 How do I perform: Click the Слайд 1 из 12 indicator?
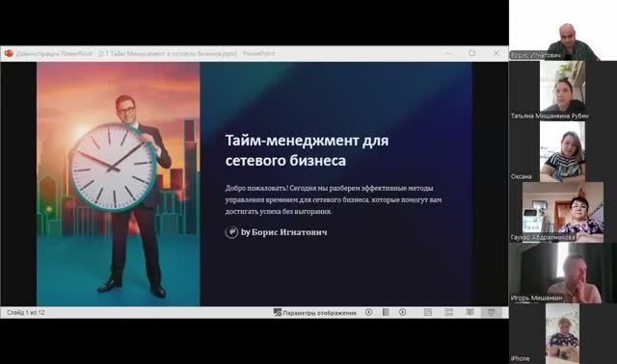coord(26,313)
